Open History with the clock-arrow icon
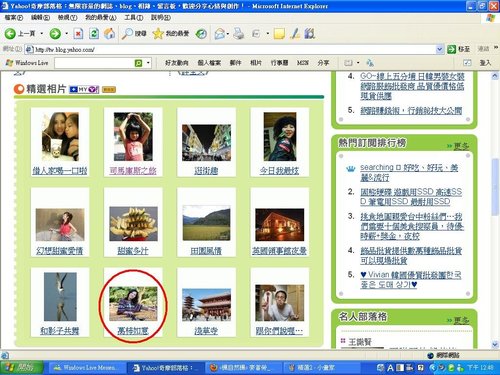 coord(201,33)
